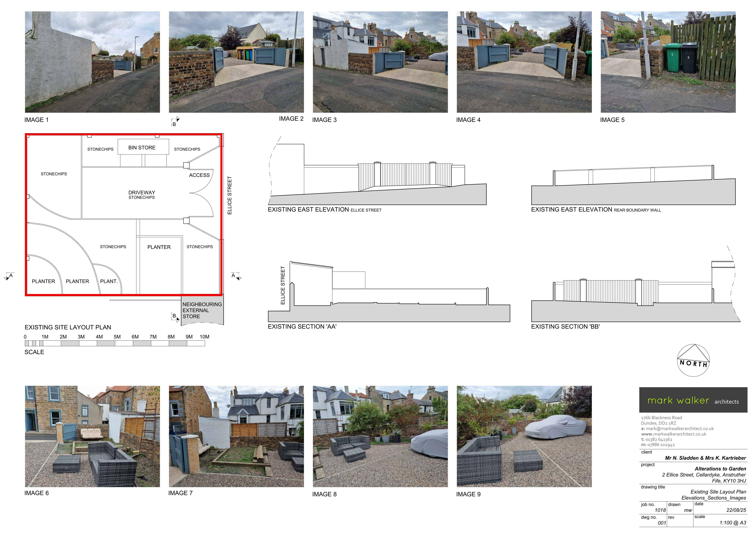The height and width of the screenshot is (535, 756).
Task: Click the Alterations to Garden project title
Action: tap(720, 469)
